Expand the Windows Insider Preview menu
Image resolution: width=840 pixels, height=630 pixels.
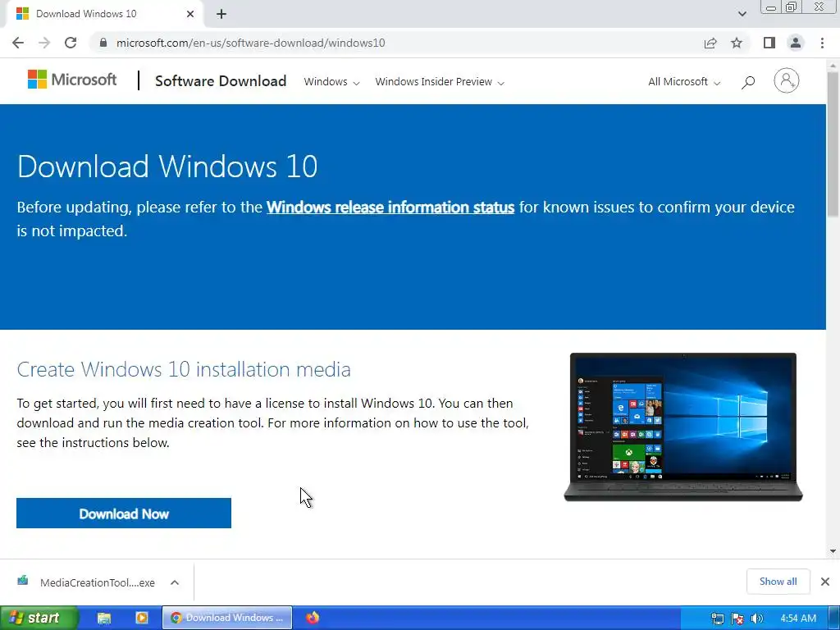(x=440, y=82)
